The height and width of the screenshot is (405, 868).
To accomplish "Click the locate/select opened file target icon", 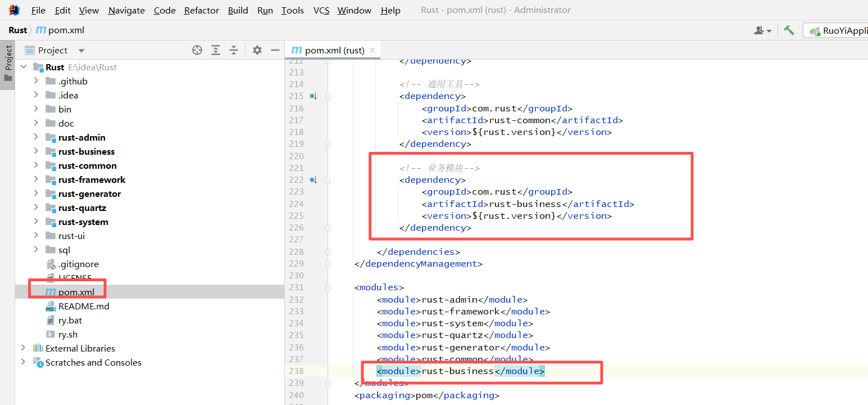I will tap(197, 50).
